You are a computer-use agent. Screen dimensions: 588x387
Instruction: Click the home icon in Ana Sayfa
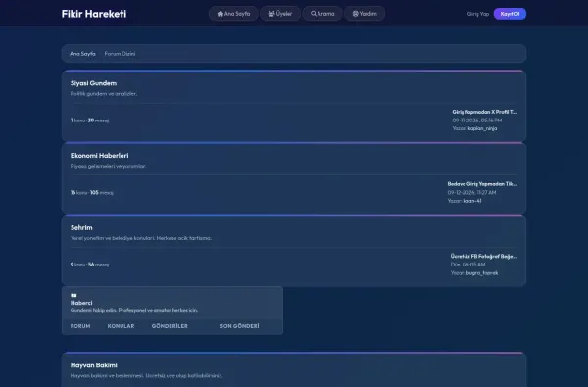point(220,14)
